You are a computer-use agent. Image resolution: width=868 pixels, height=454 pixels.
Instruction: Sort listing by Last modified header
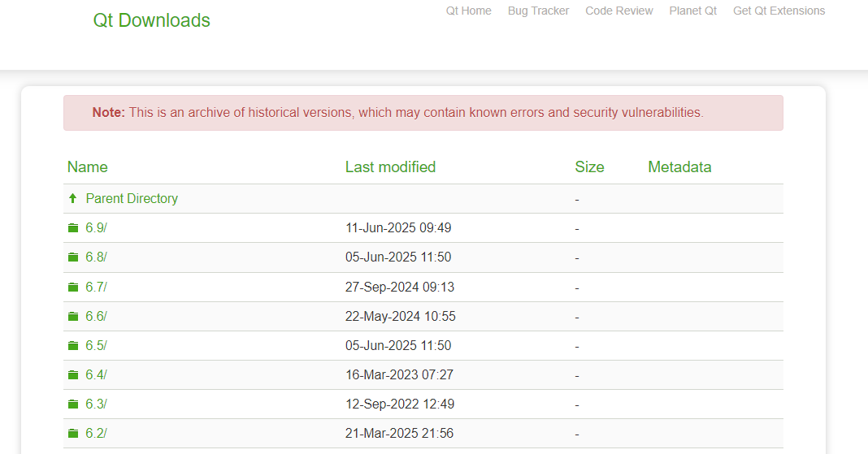tap(390, 167)
